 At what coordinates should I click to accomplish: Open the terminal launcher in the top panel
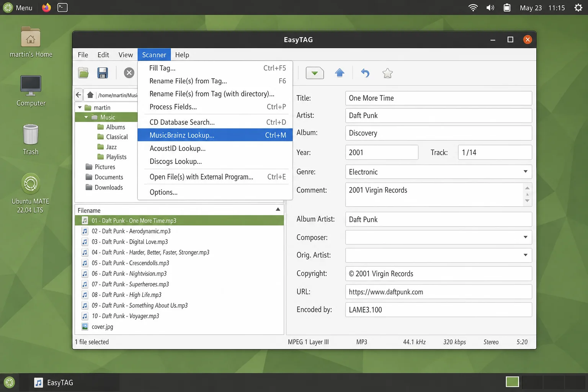[62, 7]
